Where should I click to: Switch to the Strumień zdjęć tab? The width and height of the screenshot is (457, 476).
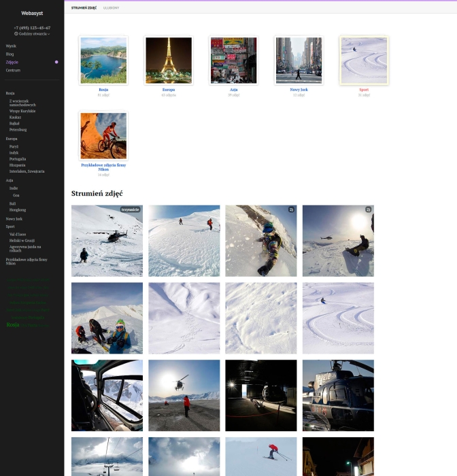84,7
